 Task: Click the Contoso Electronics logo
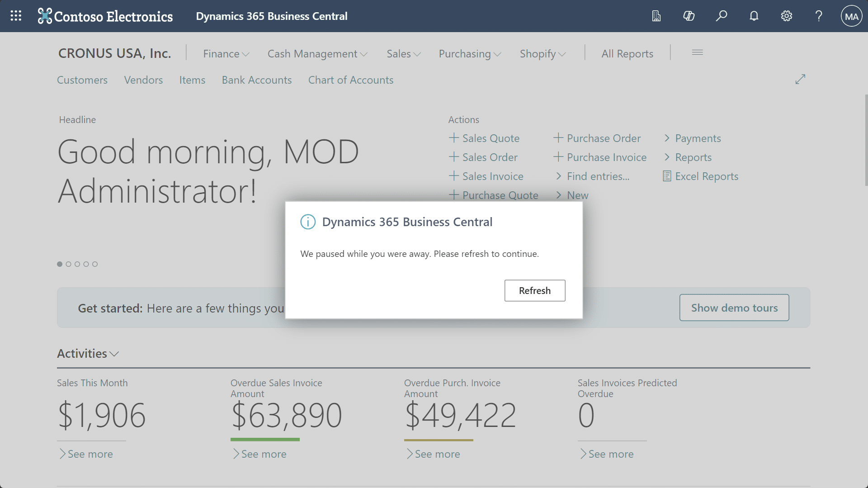click(x=105, y=16)
